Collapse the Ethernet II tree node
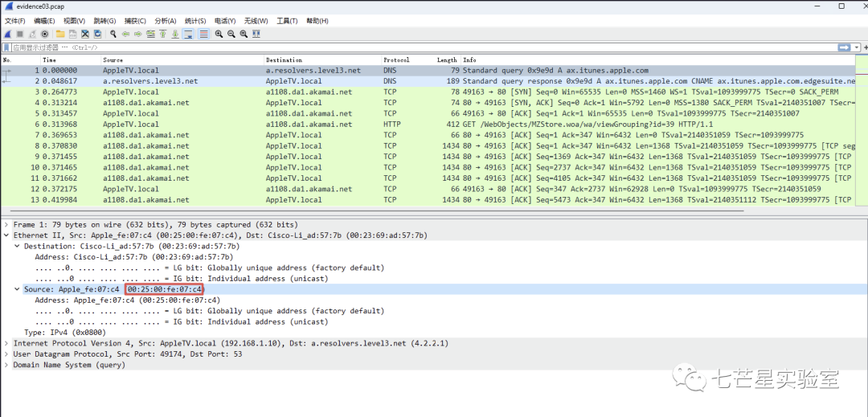This screenshot has height=417, width=868. 6,235
